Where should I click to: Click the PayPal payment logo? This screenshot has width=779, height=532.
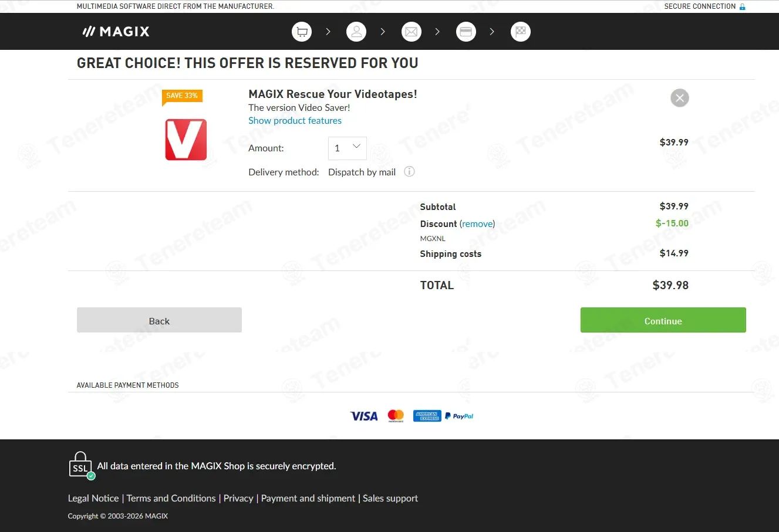tap(459, 416)
